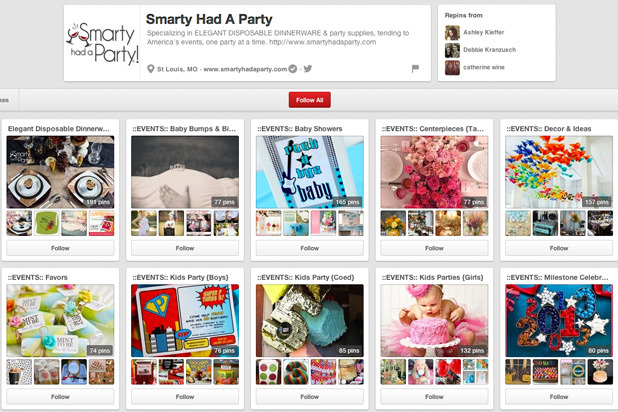This screenshot has width=618, height=412.
Task: Follow the Baby Showers board
Action: pos(309,248)
